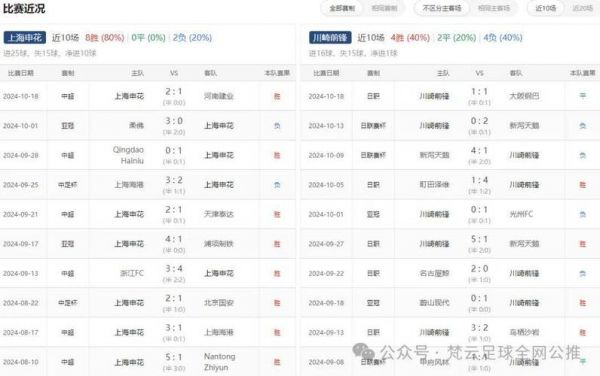600x376 pixels.
Task: Click 亚冠 competition cell in 2024-09-17 row
Action: tap(68, 244)
